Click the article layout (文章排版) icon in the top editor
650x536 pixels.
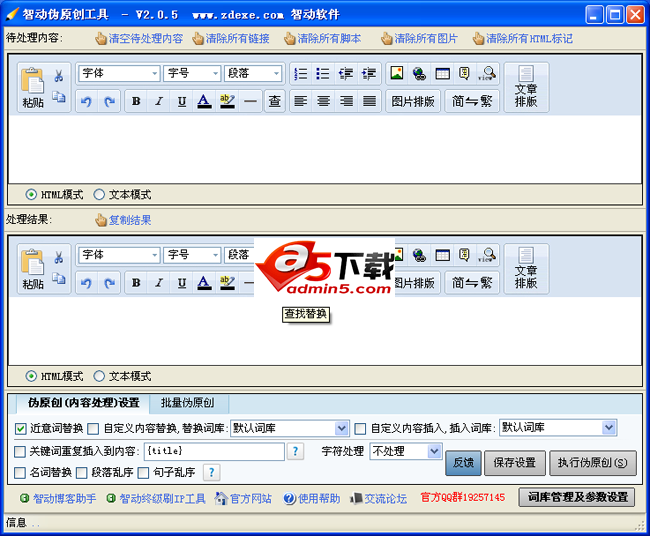click(x=526, y=87)
